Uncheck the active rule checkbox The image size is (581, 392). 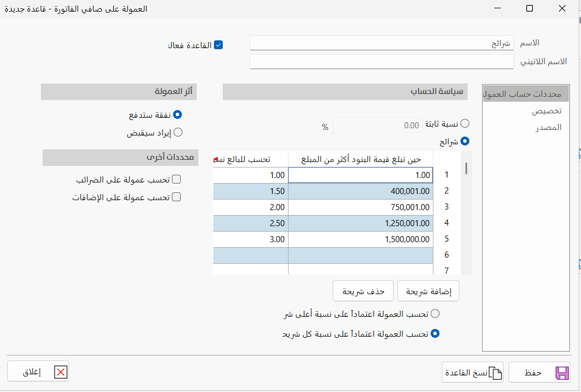(x=218, y=45)
